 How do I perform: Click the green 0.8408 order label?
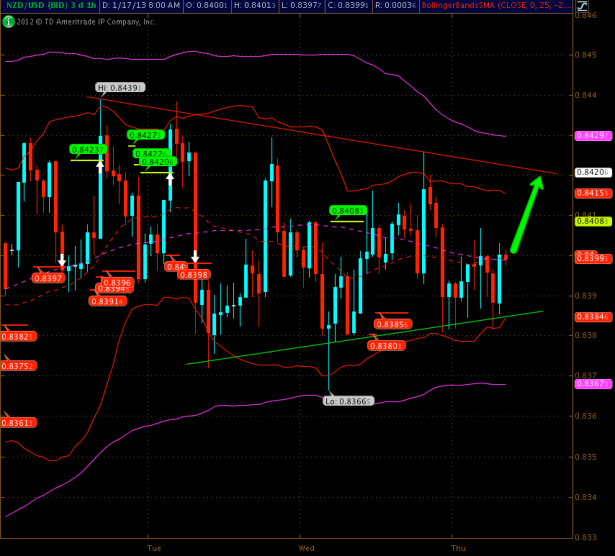click(348, 211)
